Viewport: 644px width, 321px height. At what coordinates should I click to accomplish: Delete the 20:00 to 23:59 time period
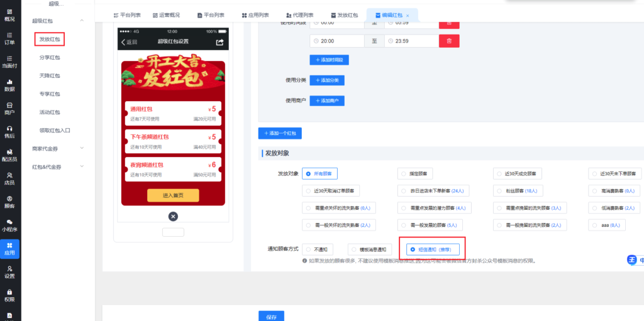click(449, 41)
